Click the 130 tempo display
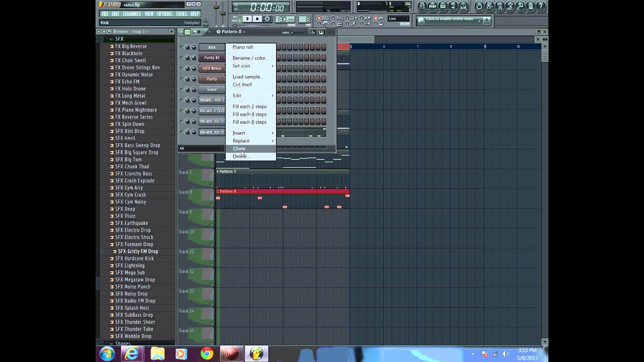Screen dimensions: 644x362 pos(285,19)
